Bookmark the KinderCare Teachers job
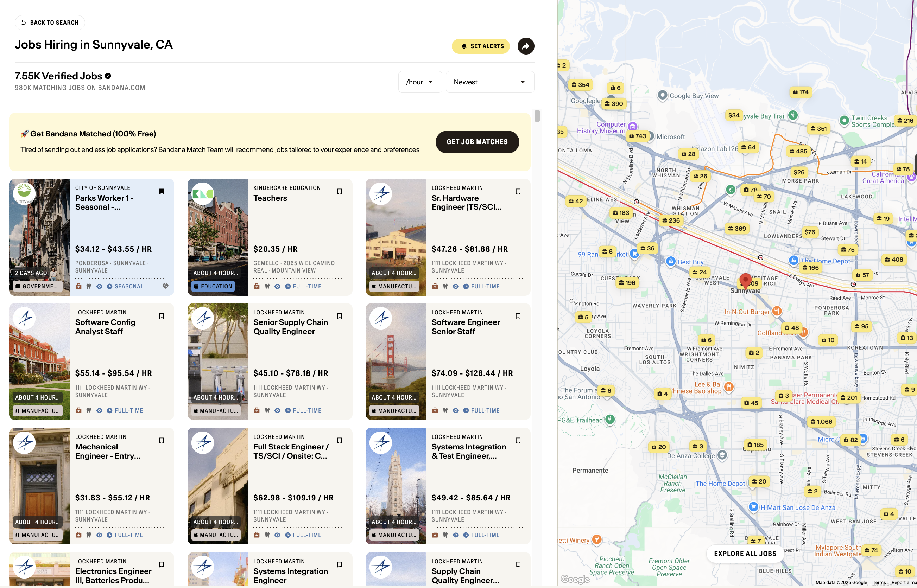The width and height of the screenshot is (917, 588). click(x=340, y=191)
